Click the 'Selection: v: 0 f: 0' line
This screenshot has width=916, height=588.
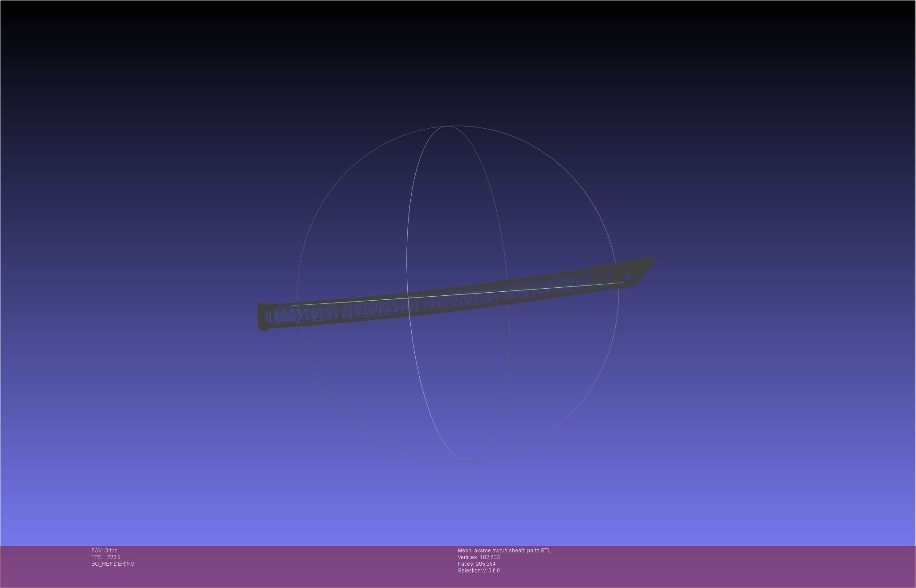point(479,571)
